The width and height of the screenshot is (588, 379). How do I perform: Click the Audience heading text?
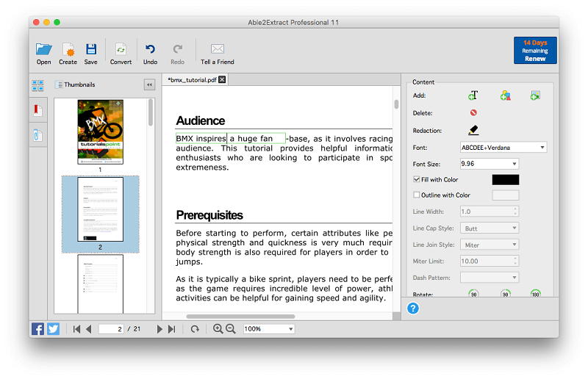click(200, 120)
